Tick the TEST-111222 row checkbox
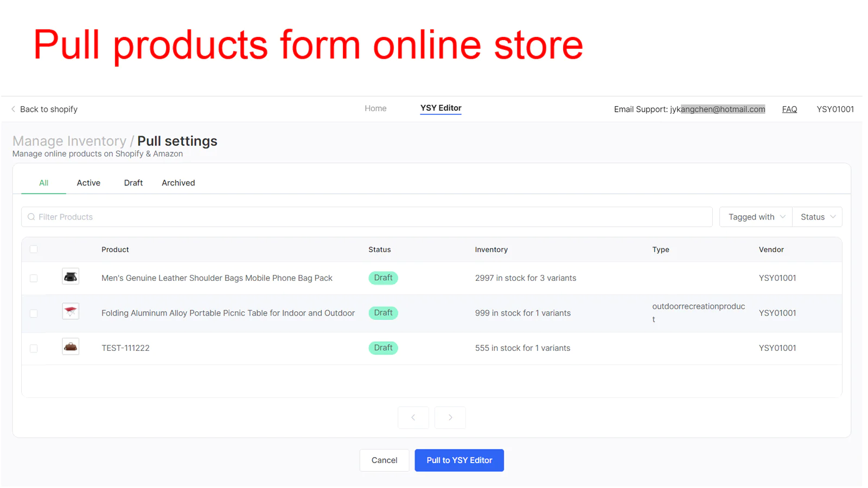Image resolution: width=868 pixels, height=488 pixels. (34, 348)
